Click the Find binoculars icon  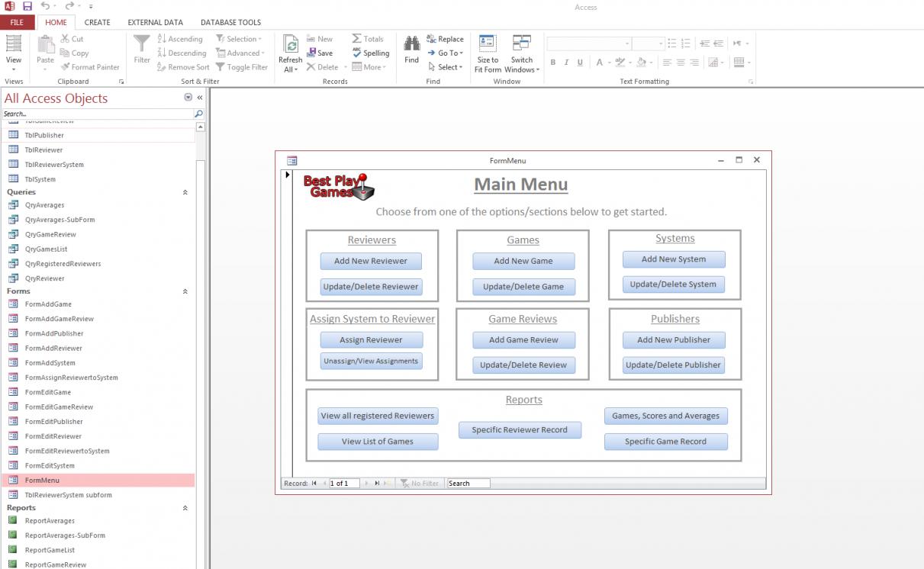tap(411, 44)
